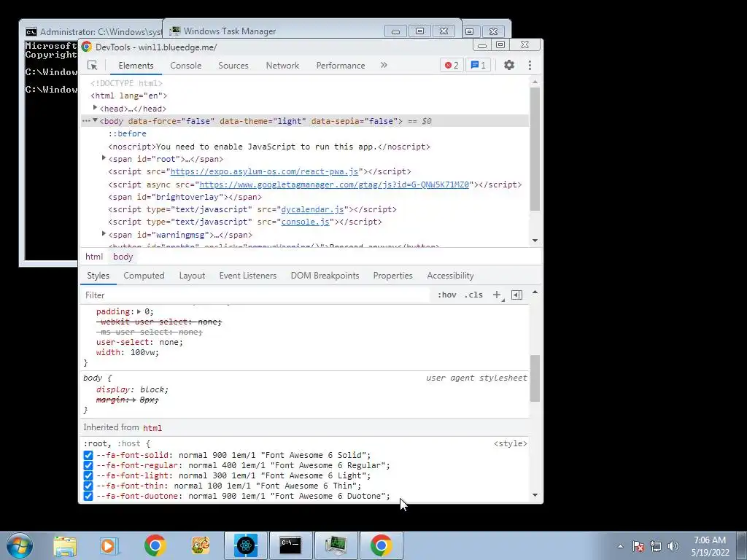Switch to the Console tab
This screenshot has width=747, height=560.
tap(186, 65)
